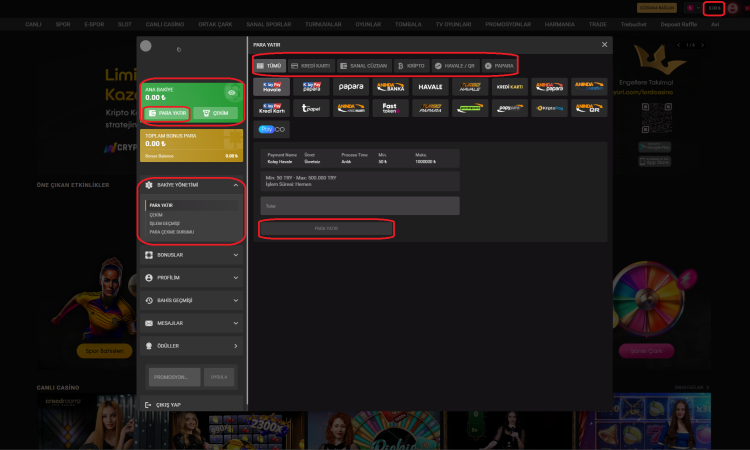Open the Slot nav menu item

pos(124,24)
